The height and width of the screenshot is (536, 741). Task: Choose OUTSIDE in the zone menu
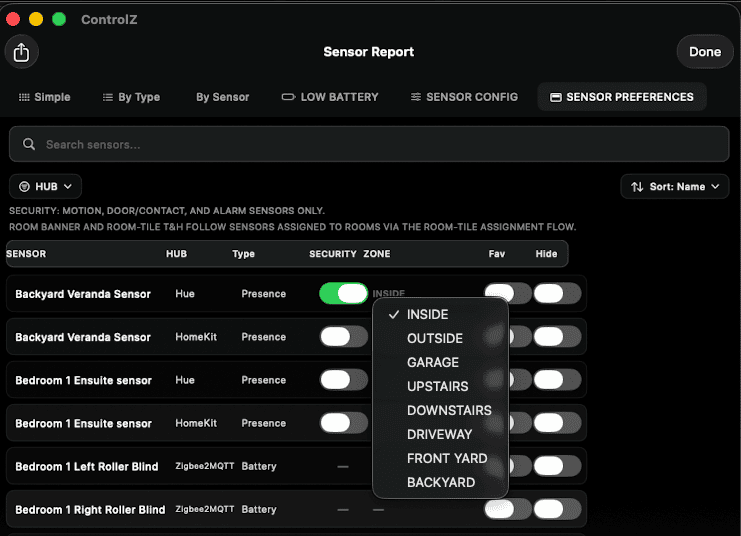(x=440, y=338)
